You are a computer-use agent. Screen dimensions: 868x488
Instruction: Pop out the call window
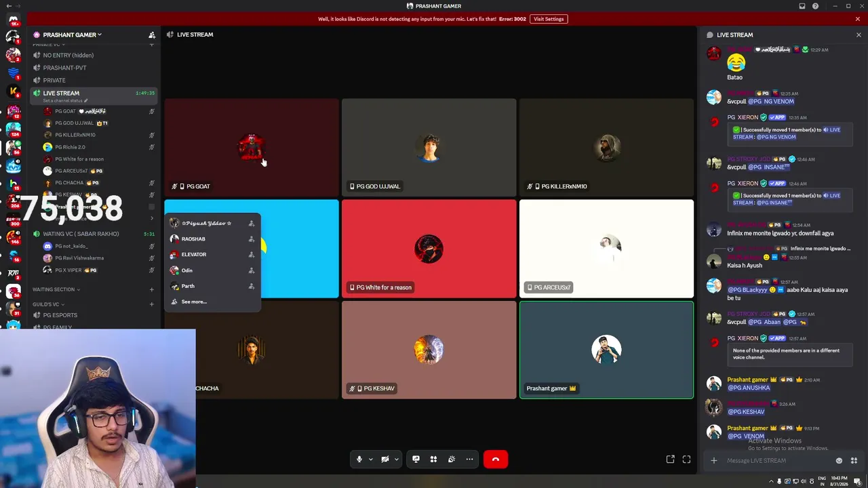point(670,460)
